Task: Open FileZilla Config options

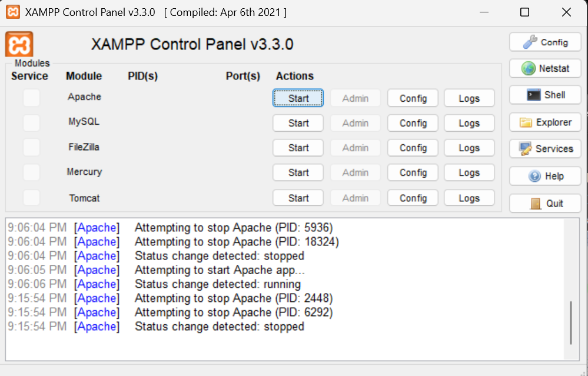Action: [x=413, y=148]
